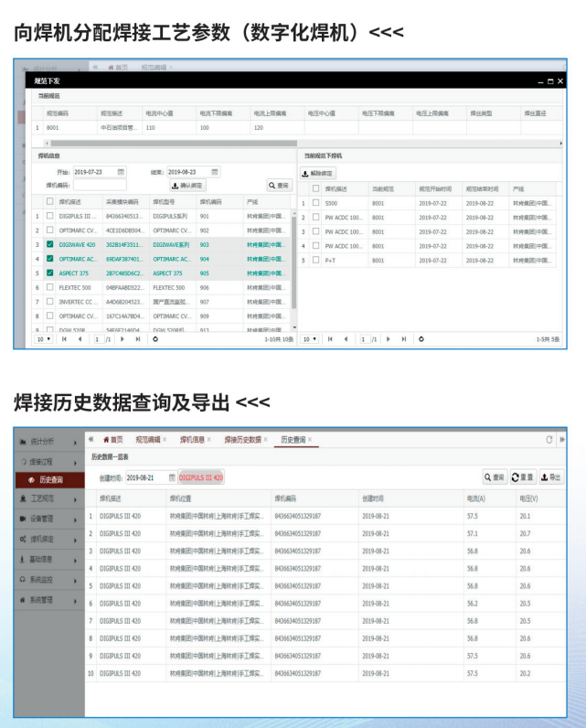Tick the S500 bound welder checkbox
The height and width of the screenshot is (728, 586).
[315, 202]
